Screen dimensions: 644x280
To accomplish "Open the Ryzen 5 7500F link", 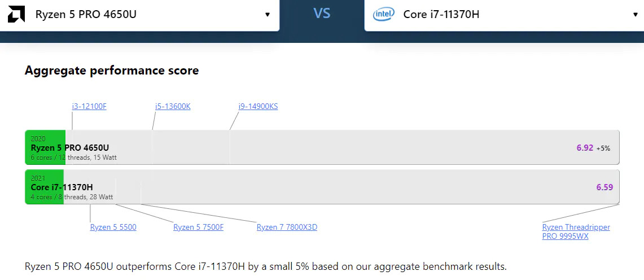I will tap(198, 227).
